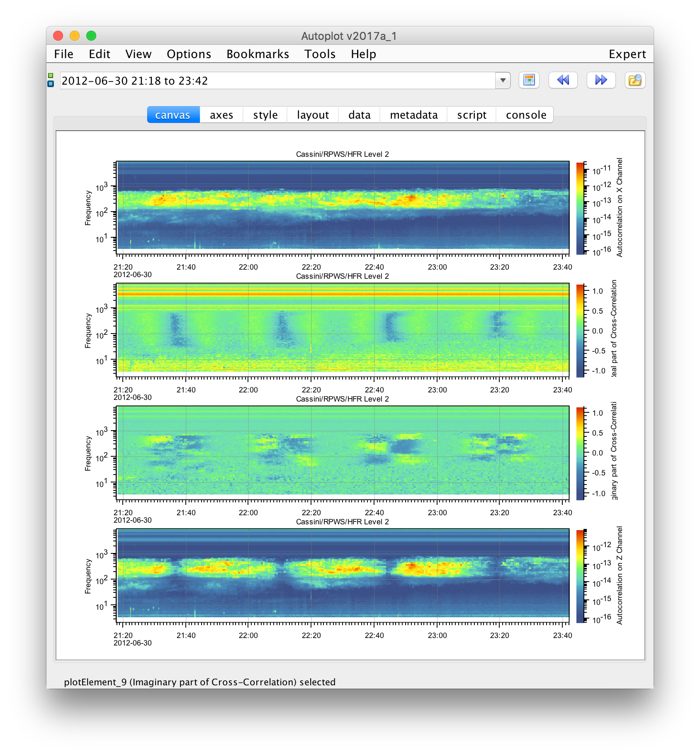Step to the previous time interval
This screenshot has height=755, width=700.
tap(563, 80)
